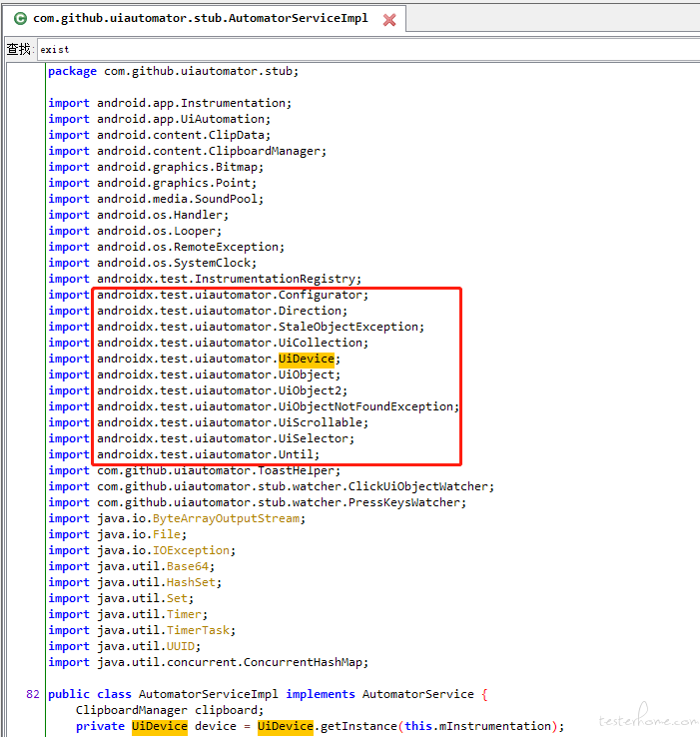
Task: Click HashSet in java.util import
Action: (191, 582)
